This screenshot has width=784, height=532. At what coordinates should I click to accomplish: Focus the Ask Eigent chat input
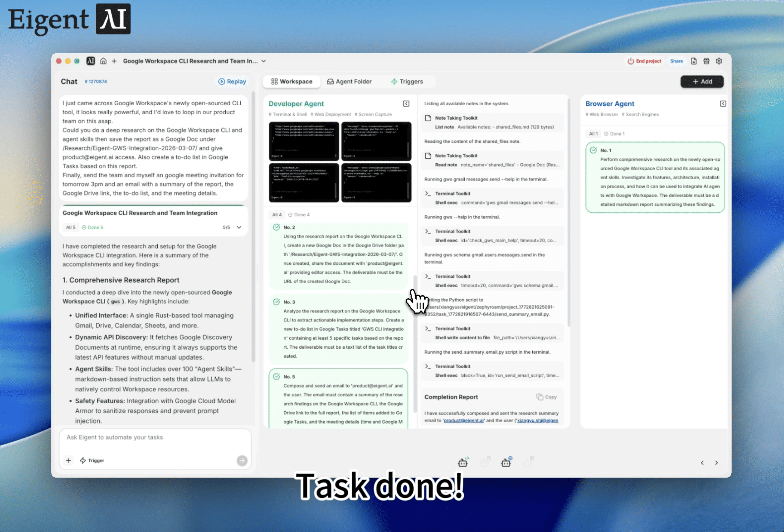coord(155,437)
